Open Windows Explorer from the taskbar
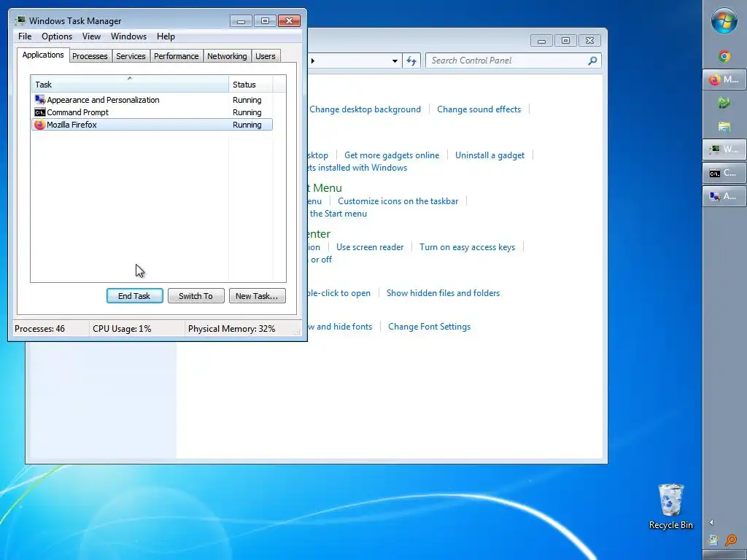 pos(724,126)
